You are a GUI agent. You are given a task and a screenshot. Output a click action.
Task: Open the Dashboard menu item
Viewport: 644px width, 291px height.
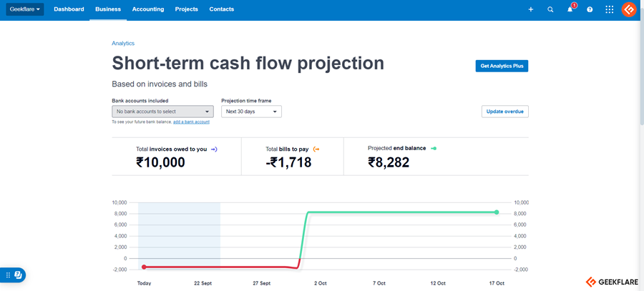pos(69,9)
